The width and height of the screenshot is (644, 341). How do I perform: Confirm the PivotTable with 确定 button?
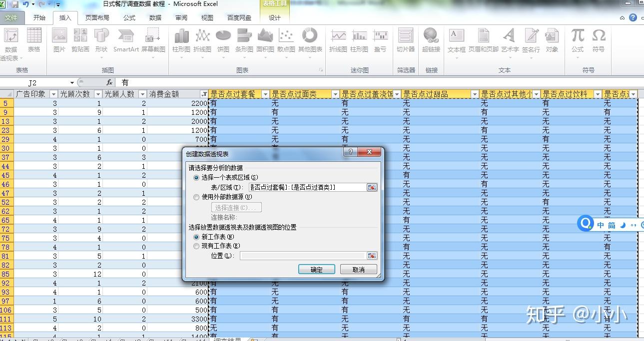click(x=316, y=269)
